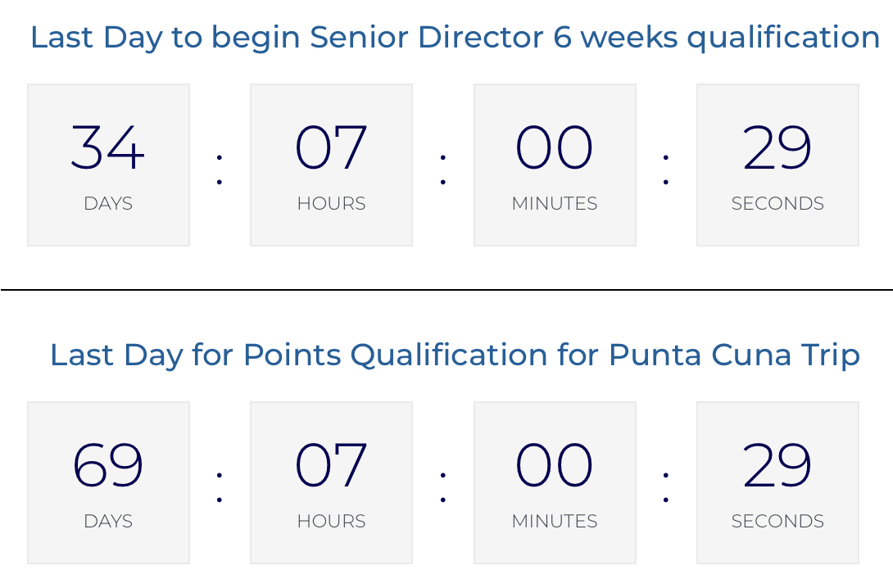The width and height of the screenshot is (893, 588).
Task: Click the Punta Cuna 07 hours box
Action: tap(332, 482)
